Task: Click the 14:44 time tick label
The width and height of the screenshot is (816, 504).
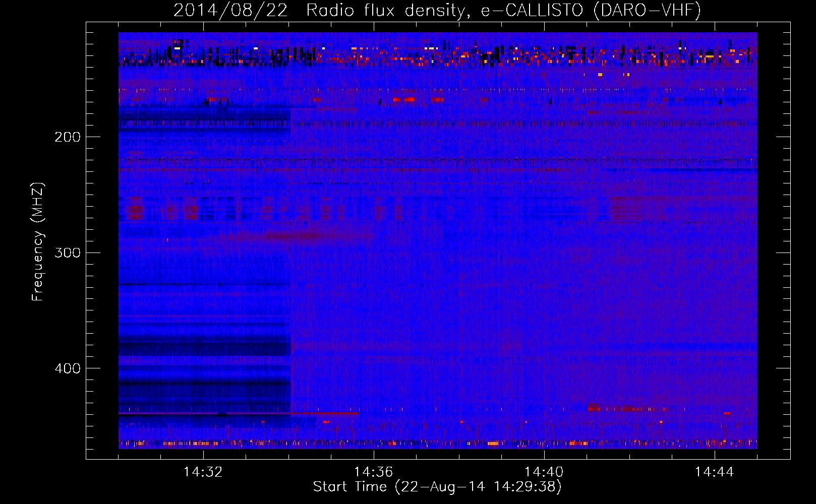Action: click(715, 472)
